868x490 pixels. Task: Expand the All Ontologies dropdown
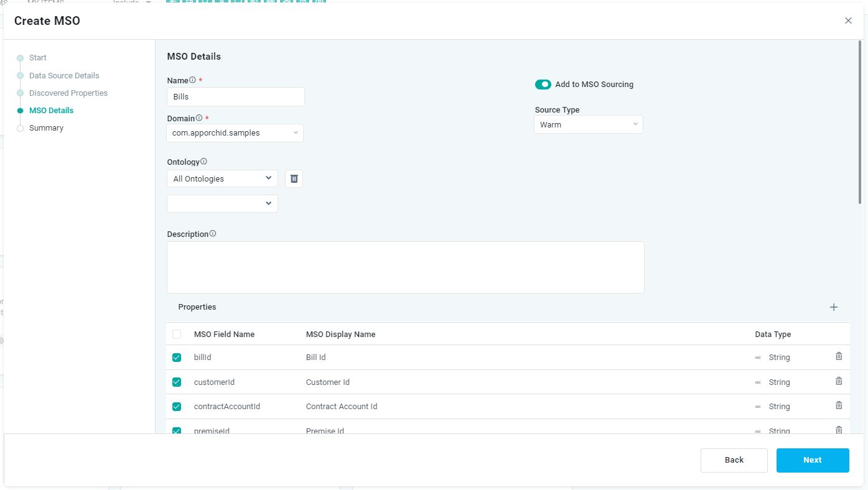[222, 178]
